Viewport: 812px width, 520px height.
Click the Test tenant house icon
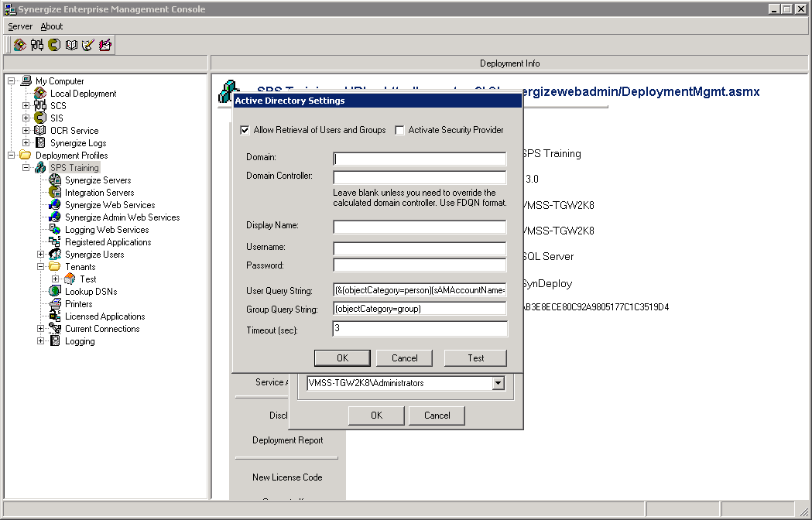point(70,279)
